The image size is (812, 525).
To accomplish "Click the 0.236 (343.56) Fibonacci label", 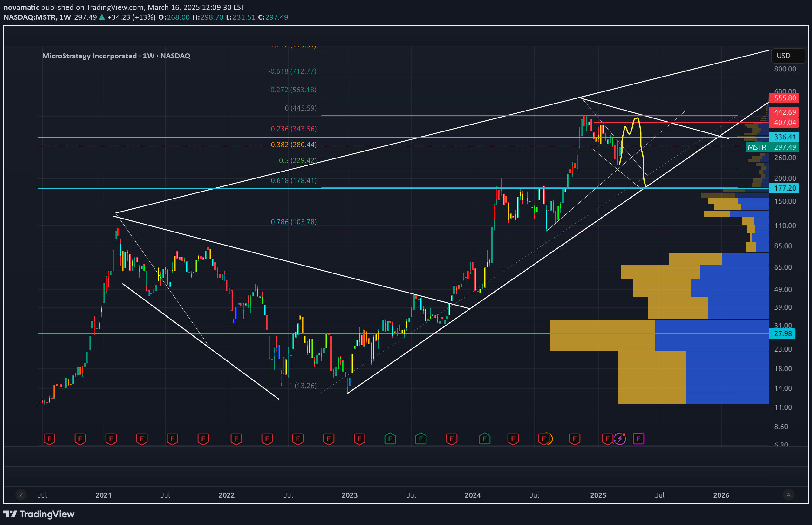I will [294, 129].
